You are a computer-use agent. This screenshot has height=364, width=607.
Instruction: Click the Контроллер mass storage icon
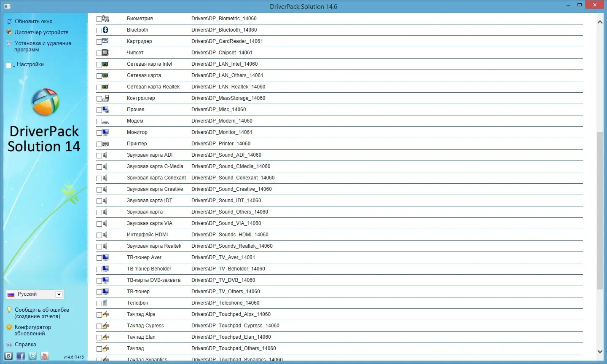pyautogui.click(x=105, y=98)
